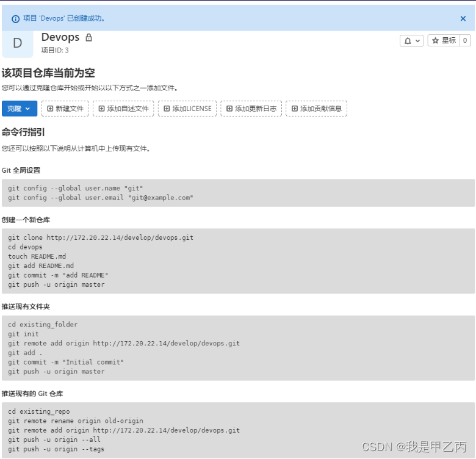Click the git config user.email line
Screen dimensions: 476x459
pos(101,198)
